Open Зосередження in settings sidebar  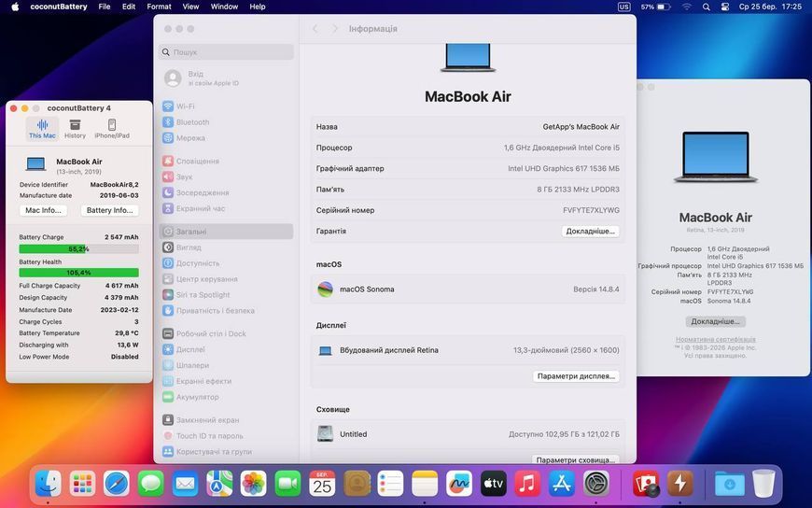(226, 192)
